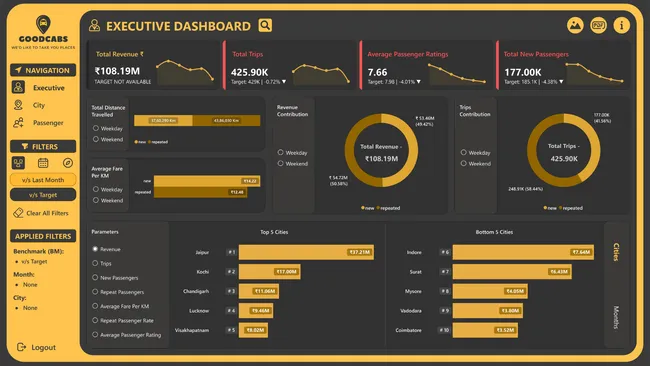Select the city filter grid icon
This screenshot has width=650, height=366.
pyautogui.click(x=18, y=163)
